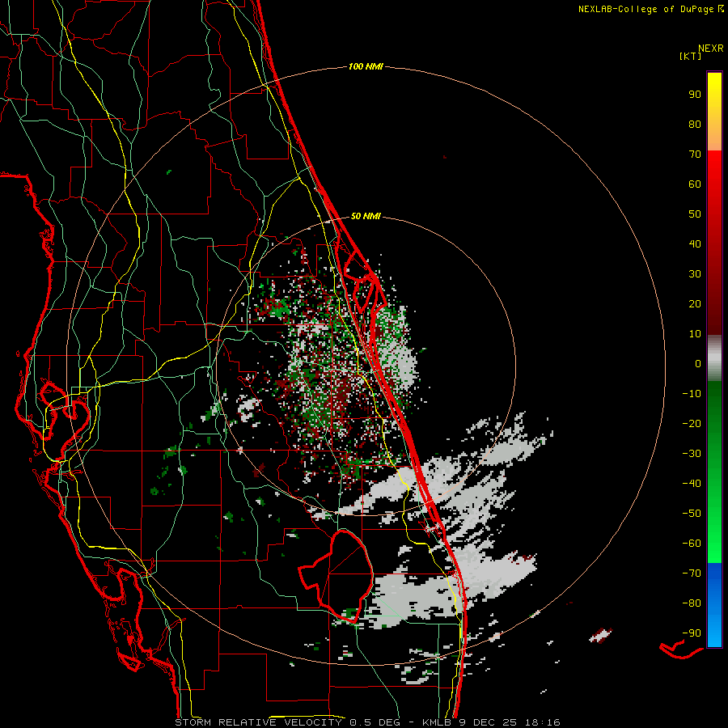Click the -40 value on the velocity scale
728x728 pixels.
tap(692, 484)
